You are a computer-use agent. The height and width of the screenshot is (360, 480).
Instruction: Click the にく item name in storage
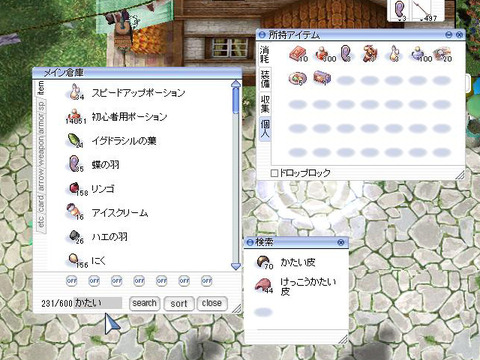(99, 261)
